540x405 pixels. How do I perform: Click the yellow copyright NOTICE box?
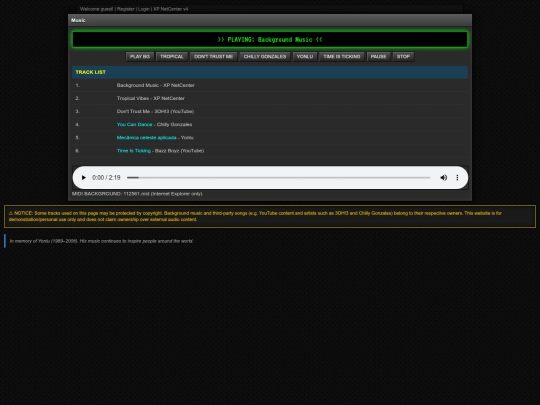270,216
